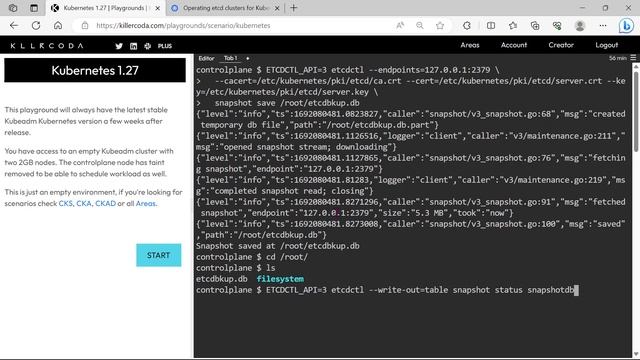Viewport: 640px width, 360px height.
Task: Click the PLUS link in header
Action: click(x=165, y=46)
